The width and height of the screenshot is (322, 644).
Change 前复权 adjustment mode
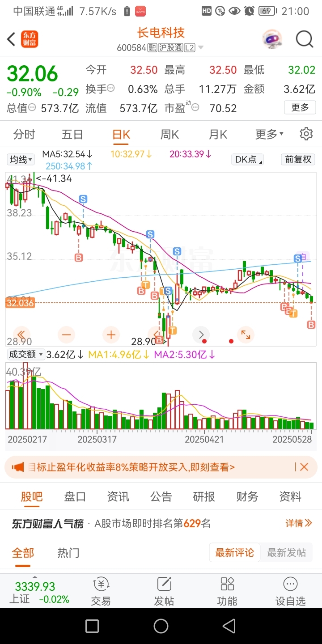click(298, 160)
